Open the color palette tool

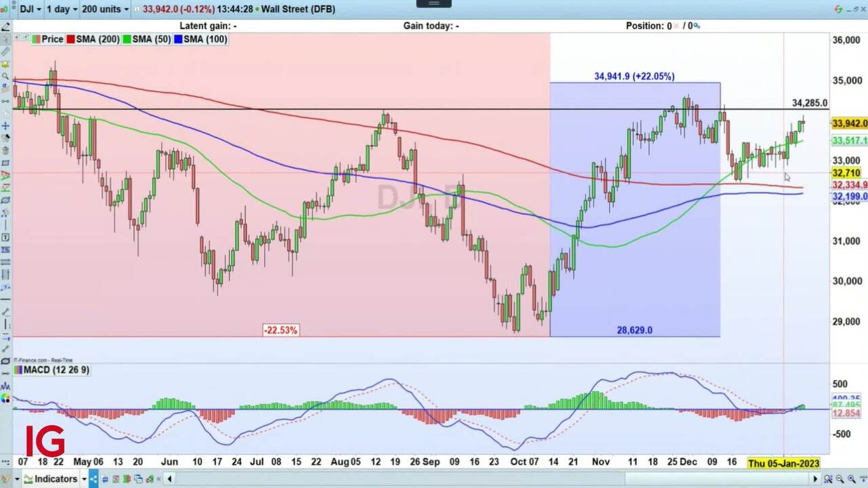(5, 399)
